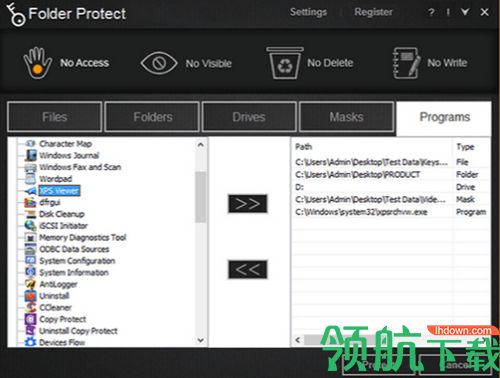The width and height of the screenshot is (500, 378).
Task: Click the No Access hand icon
Action: pos(38,63)
